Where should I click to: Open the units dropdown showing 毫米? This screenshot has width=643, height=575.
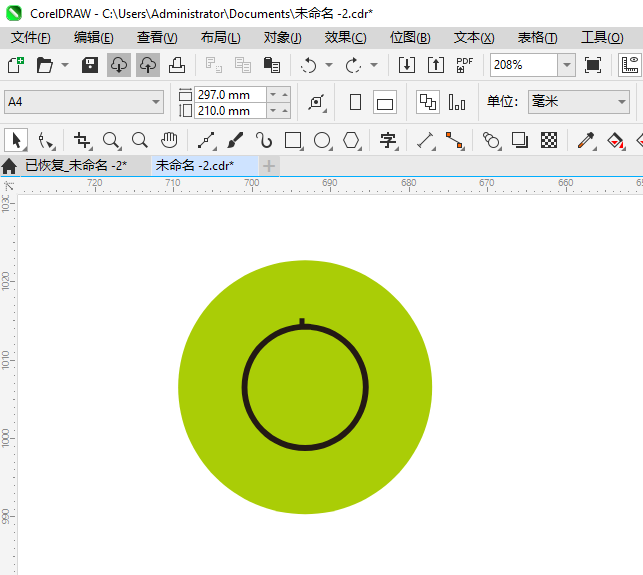click(x=579, y=102)
